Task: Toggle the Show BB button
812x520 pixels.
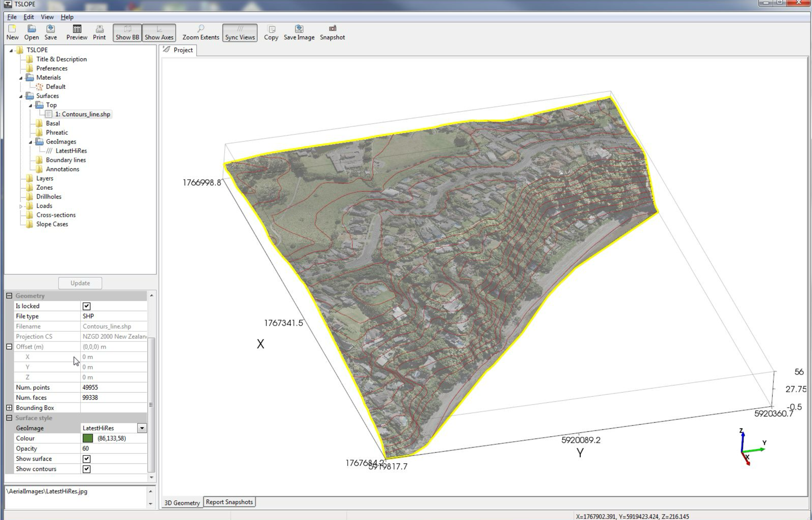Action: pos(127,32)
